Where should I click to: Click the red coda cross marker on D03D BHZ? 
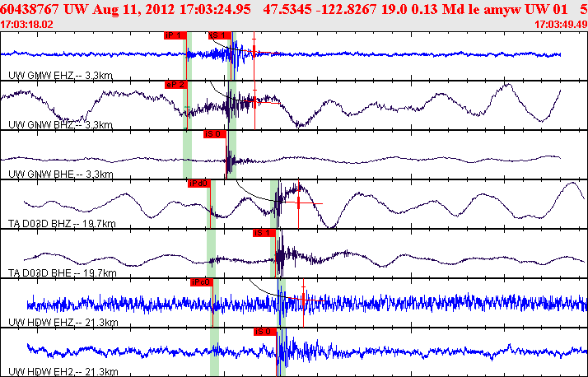[x=299, y=203]
